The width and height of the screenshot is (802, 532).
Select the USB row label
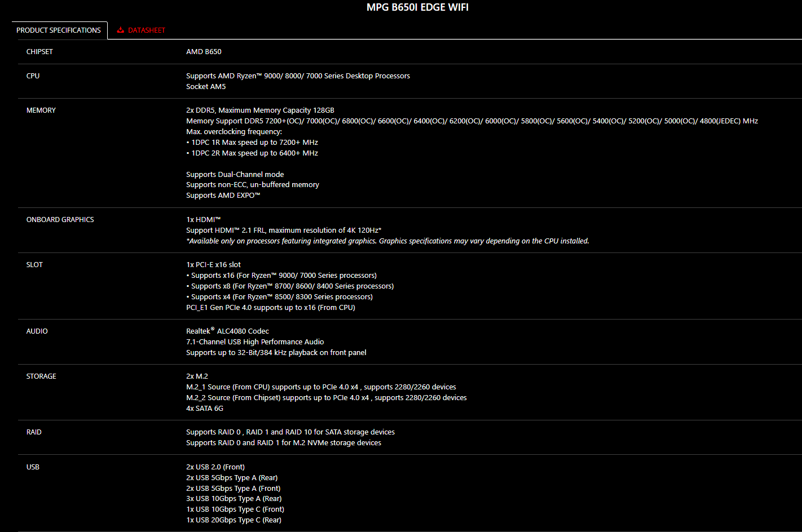point(33,467)
